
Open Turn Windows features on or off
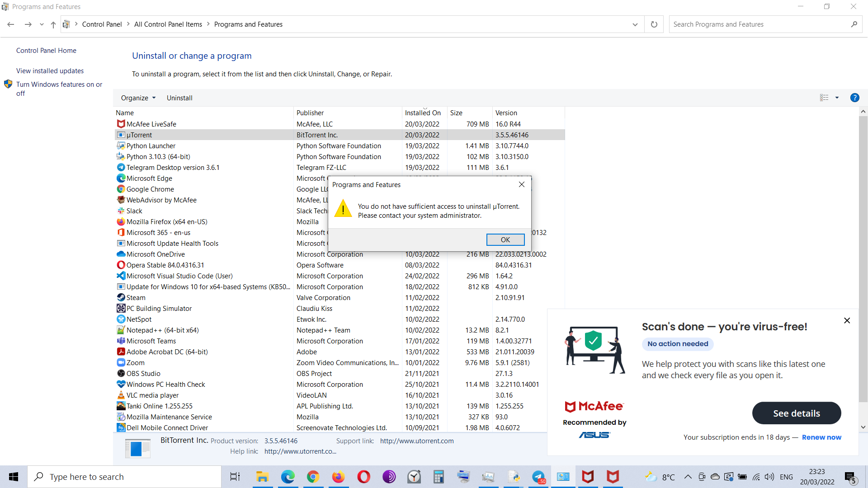pyautogui.click(x=59, y=89)
